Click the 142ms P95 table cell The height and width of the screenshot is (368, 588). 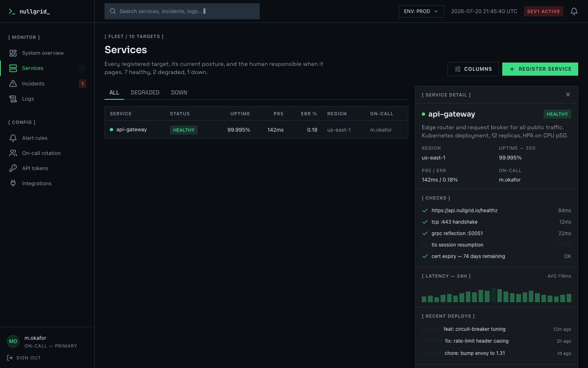(x=276, y=130)
